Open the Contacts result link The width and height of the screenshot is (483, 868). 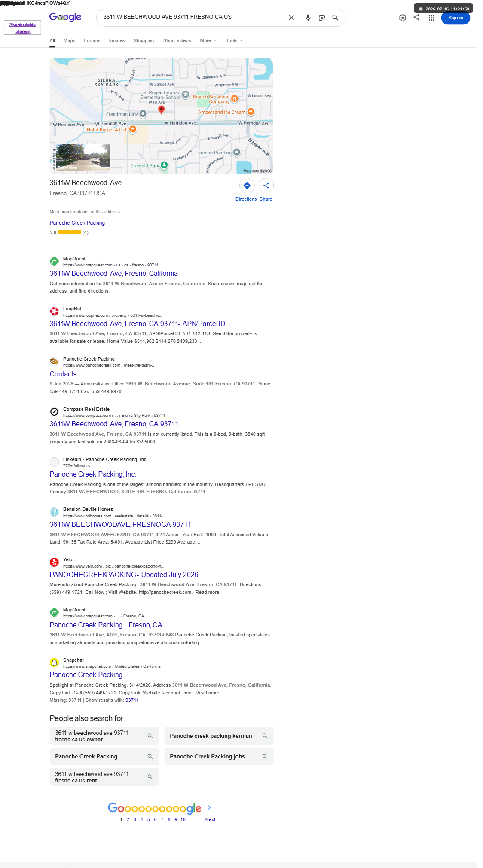pos(63,374)
